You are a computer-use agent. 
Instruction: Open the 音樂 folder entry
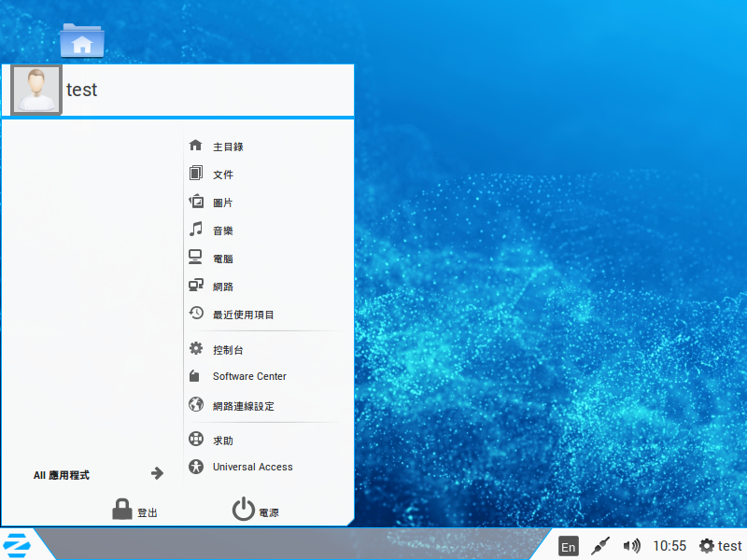point(223,231)
